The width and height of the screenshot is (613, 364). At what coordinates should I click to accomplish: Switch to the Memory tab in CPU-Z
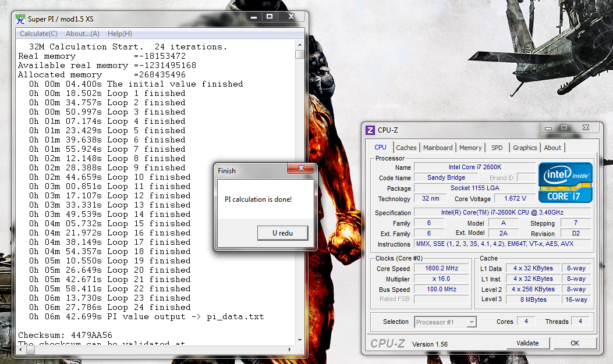click(470, 148)
